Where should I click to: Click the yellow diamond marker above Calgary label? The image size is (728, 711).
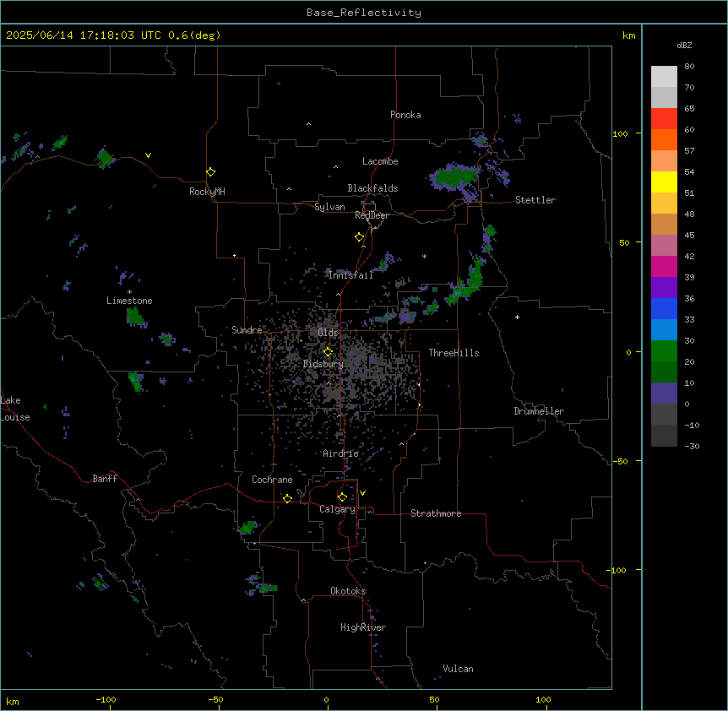pos(342,497)
